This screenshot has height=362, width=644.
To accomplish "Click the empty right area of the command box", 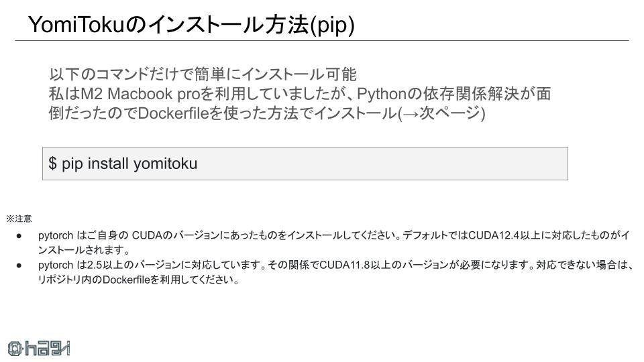I will click(x=382, y=164).
